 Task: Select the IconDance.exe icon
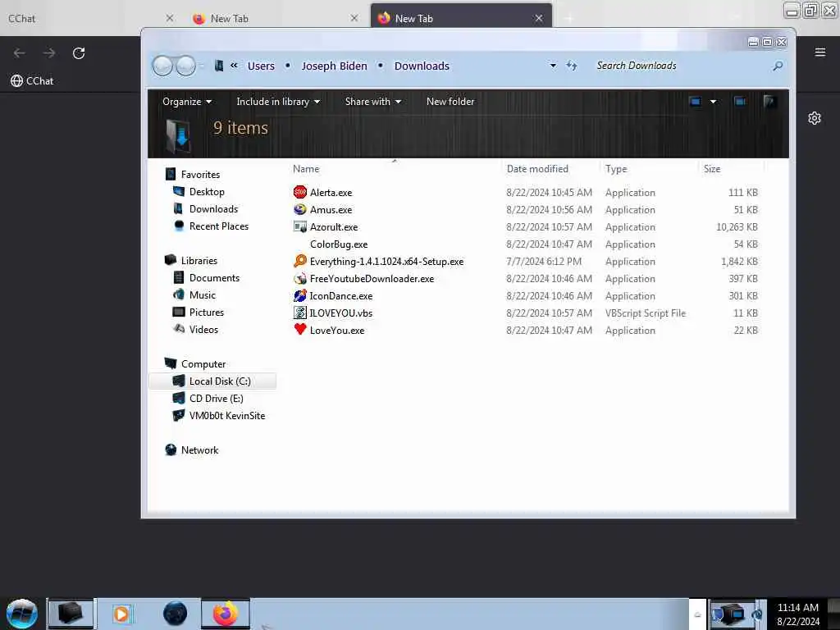coord(300,295)
